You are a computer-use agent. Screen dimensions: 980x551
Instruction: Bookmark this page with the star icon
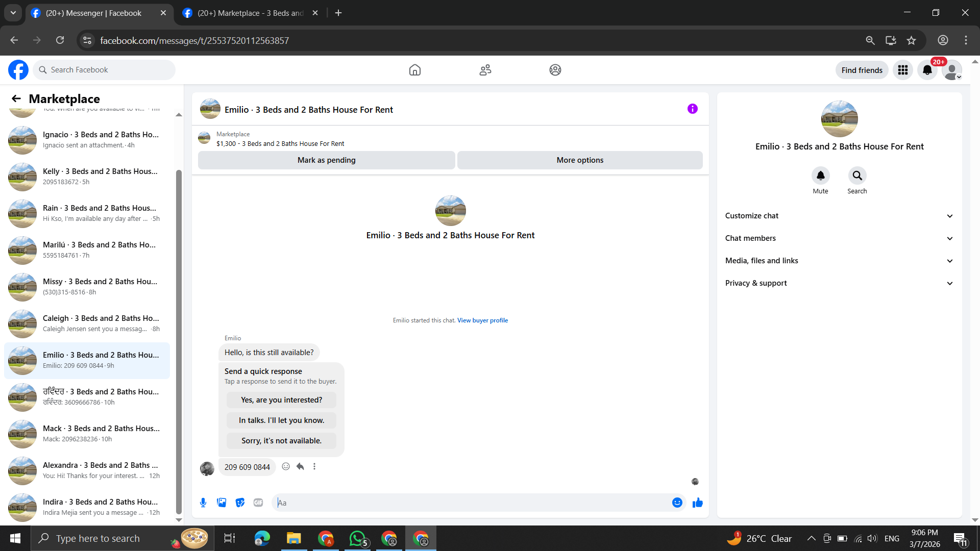coord(912,40)
